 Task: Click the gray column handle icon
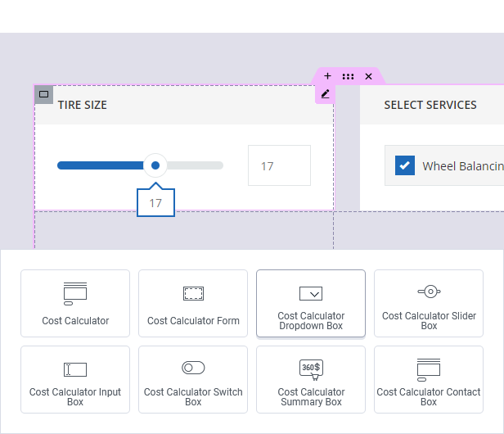pyautogui.click(x=44, y=94)
